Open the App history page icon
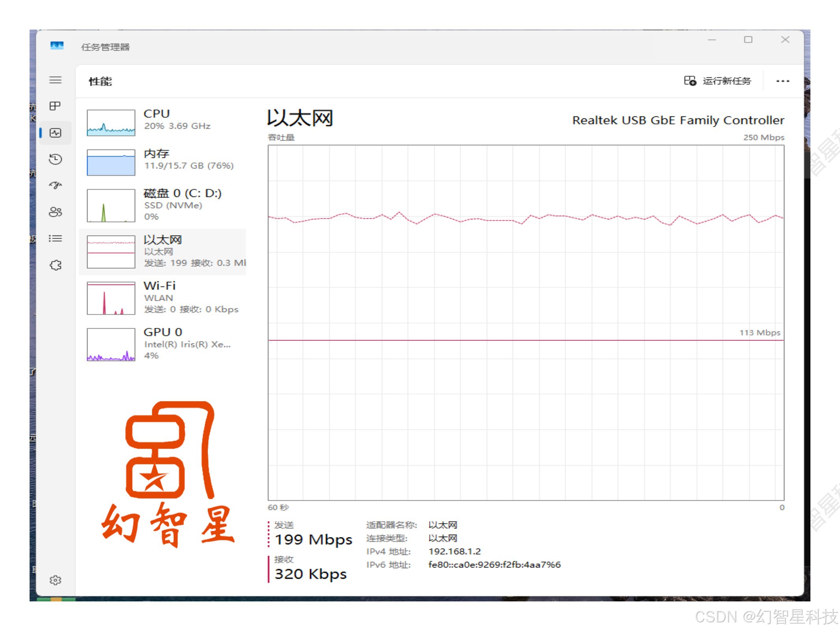Screen dimensions: 840x631 click(55, 159)
